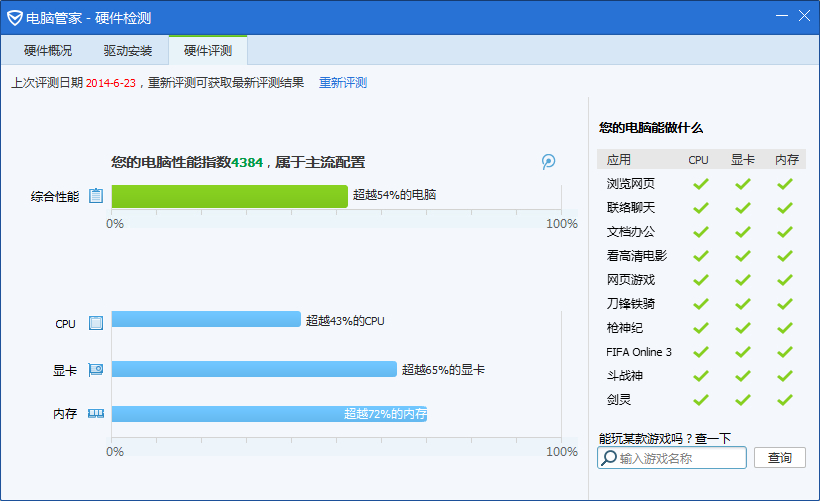
Task: Open the 驱动安装 tab
Action: tap(128, 51)
